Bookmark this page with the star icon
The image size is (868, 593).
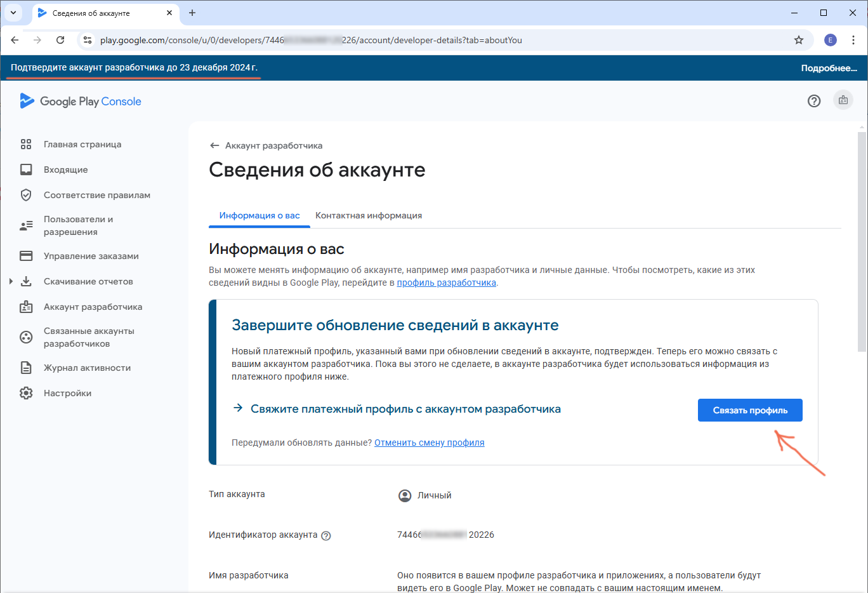pos(799,40)
